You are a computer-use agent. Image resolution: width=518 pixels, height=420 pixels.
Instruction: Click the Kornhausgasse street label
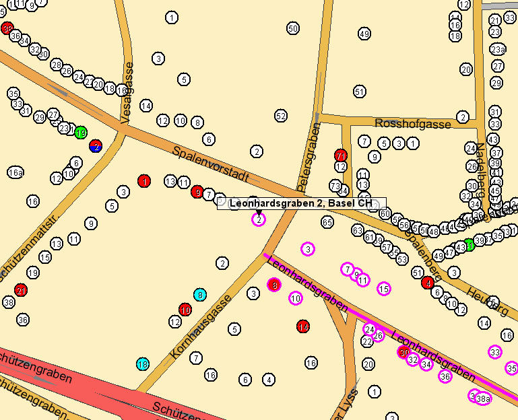click(x=201, y=326)
